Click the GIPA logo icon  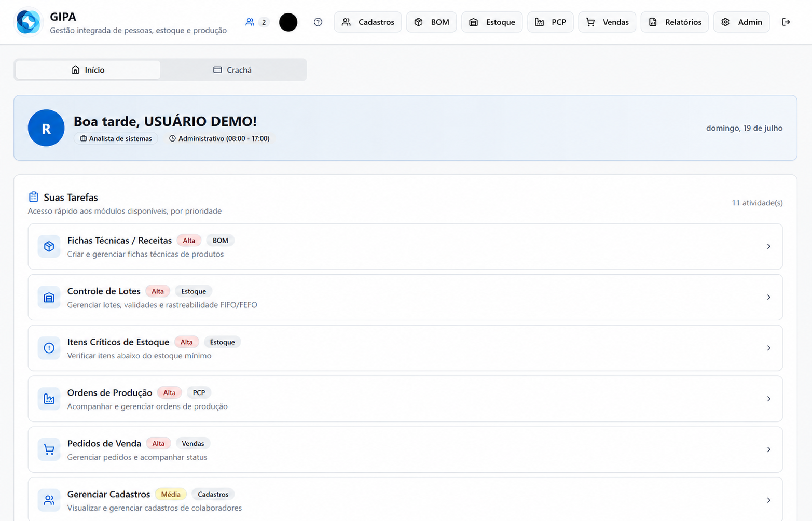point(28,22)
